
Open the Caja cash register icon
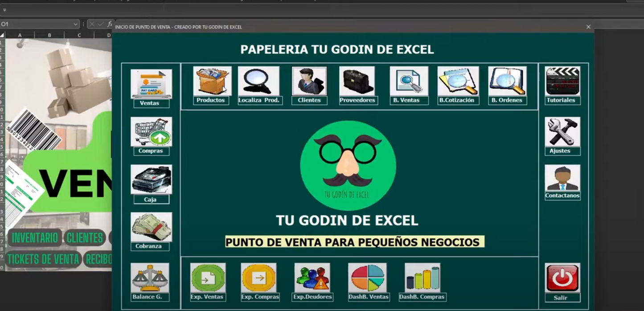pos(151,180)
